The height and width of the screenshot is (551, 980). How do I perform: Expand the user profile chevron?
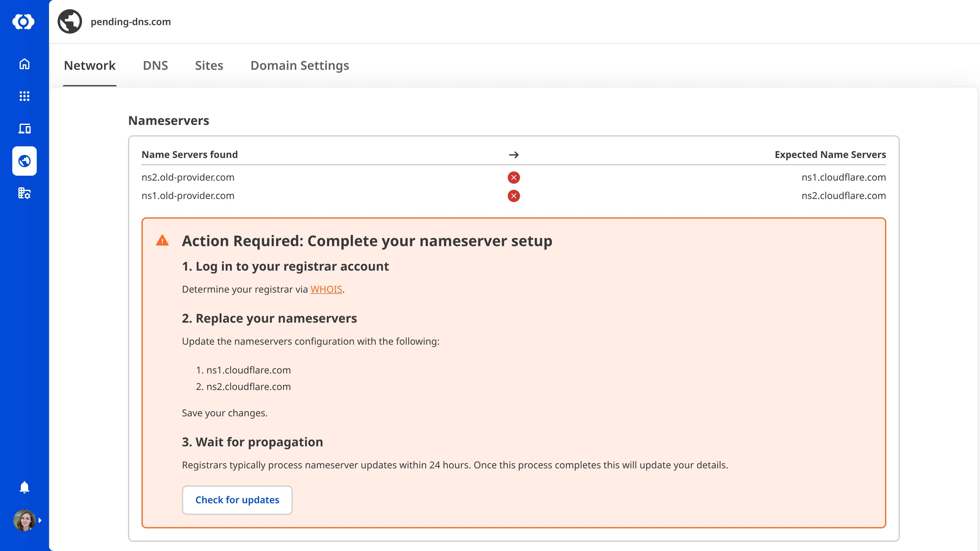pos(40,520)
